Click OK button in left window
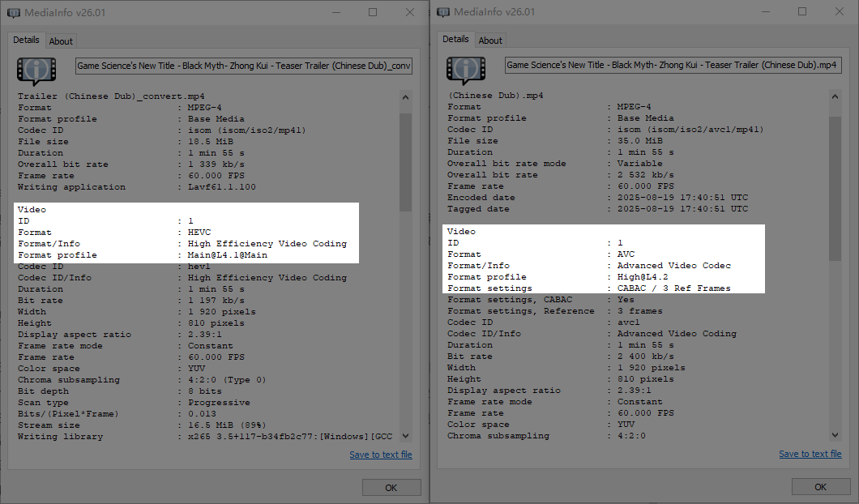 [x=391, y=488]
